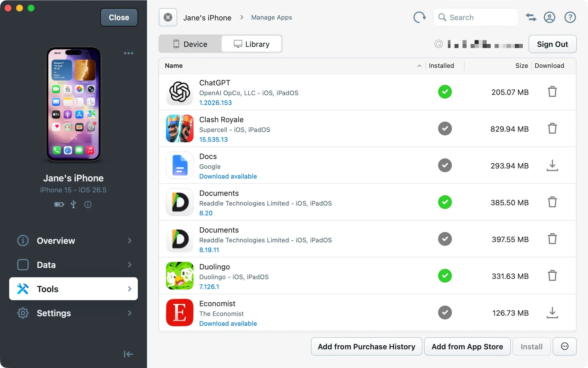Switch to the Device tab
Viewport: 588px width, 368px height.
pos(190,44)
